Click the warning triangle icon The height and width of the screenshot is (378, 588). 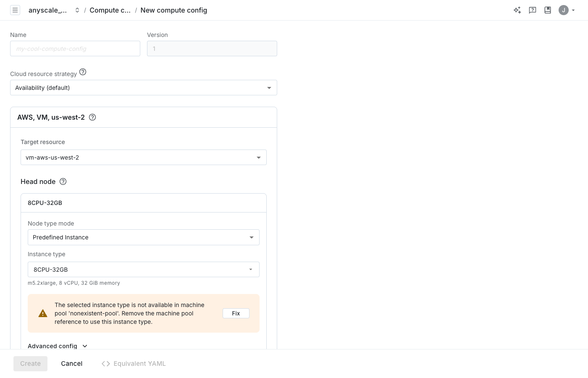tap(43, 313)
